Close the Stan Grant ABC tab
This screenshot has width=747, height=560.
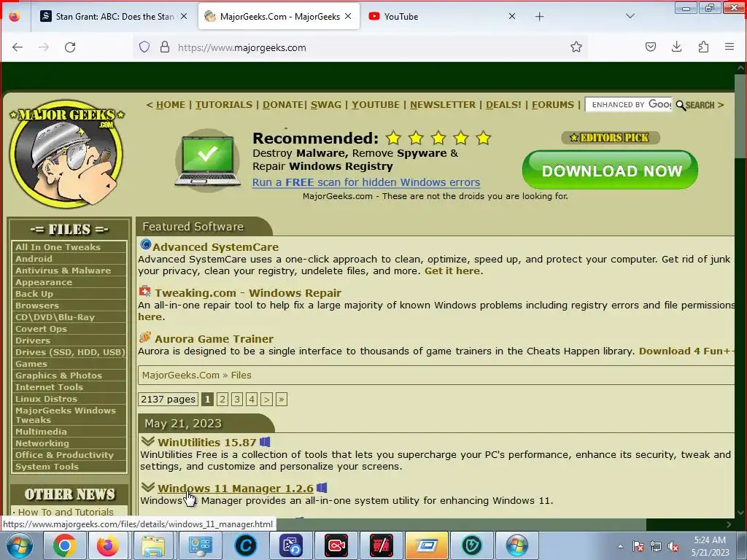184,16
